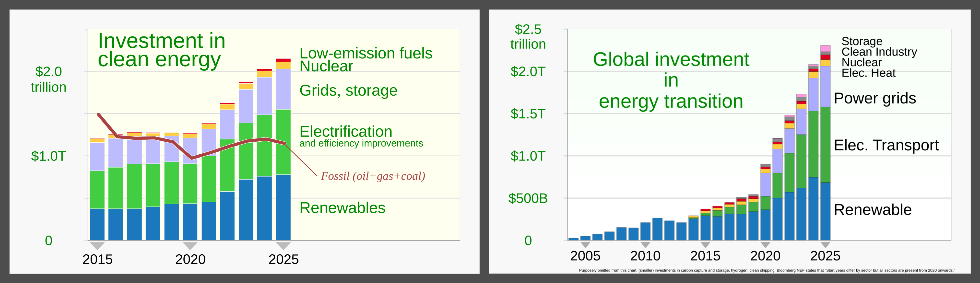Viewport: 980px width, 283px height.
Task: Click the blue renewables segment of left 2025 bar
Action: (283, 207)
